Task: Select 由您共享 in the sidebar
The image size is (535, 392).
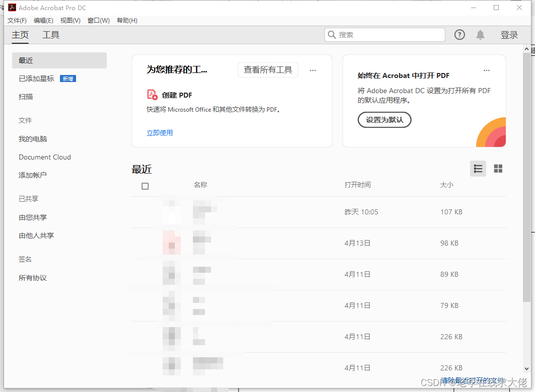Action: click(x=33, y=217)
